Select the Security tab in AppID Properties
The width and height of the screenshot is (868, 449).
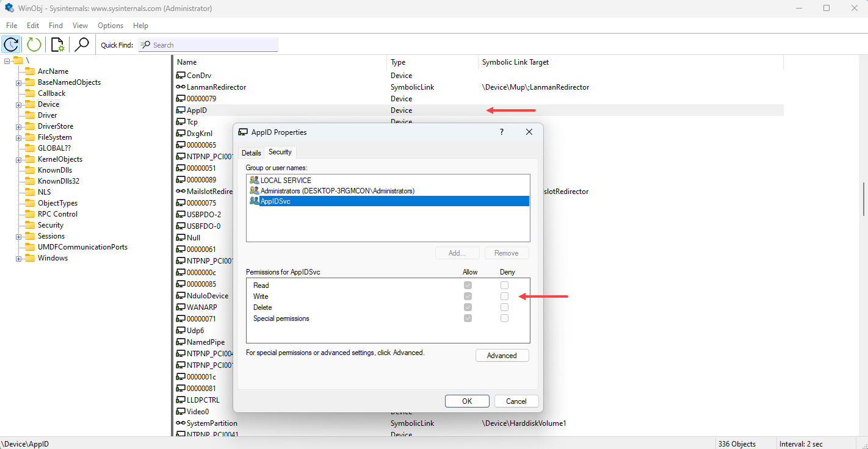pyautogui.click(x=280, y=152)
